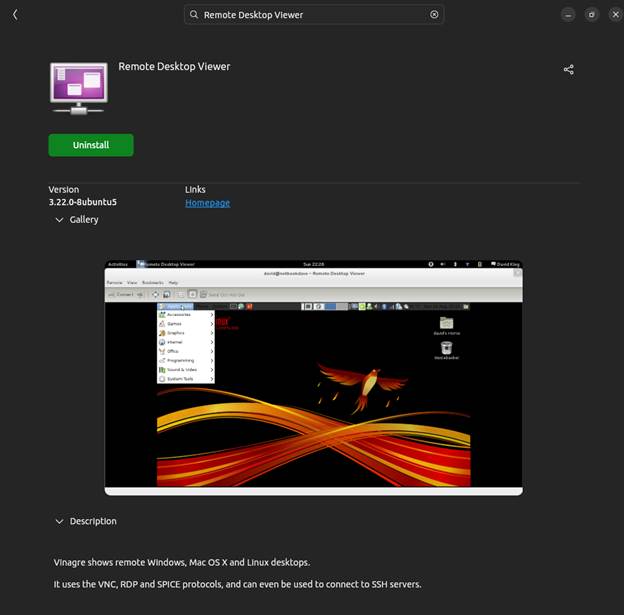Click the search magnifier icon
This screenshot has width=624, height=615.
(194, 15)
